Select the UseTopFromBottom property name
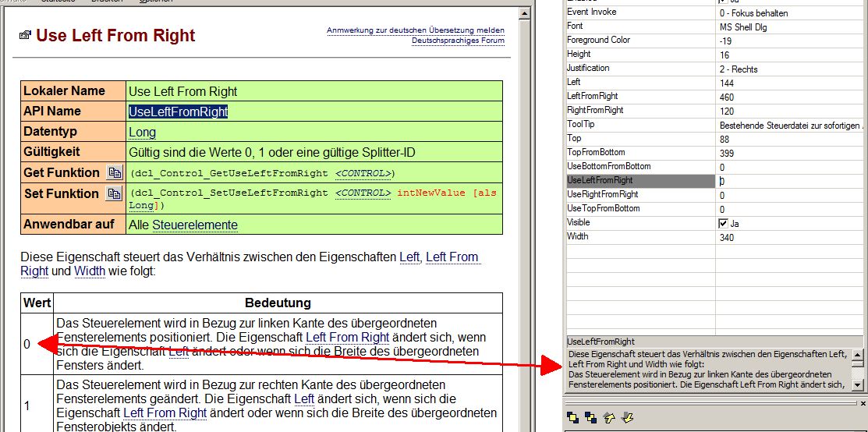This screenshot has height=432, width=868. [x=604, y=209]
